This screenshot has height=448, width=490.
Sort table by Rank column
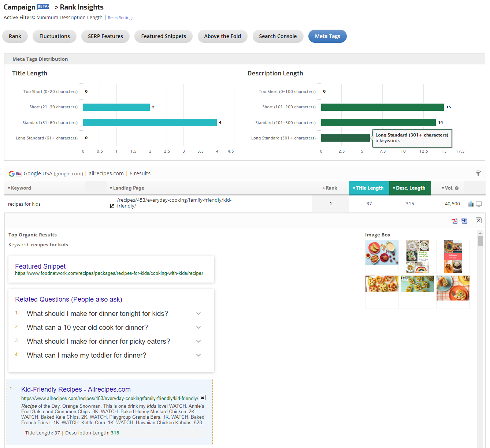tap(330, 188)
